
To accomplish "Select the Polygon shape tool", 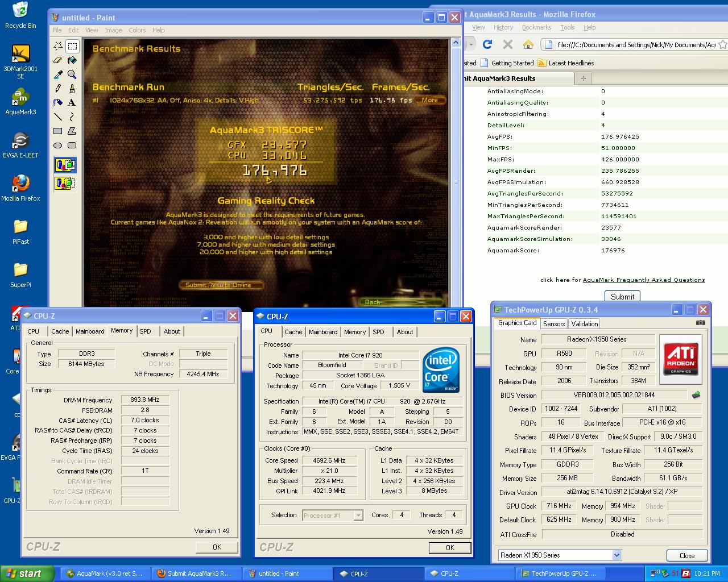I will click(72, 131).
